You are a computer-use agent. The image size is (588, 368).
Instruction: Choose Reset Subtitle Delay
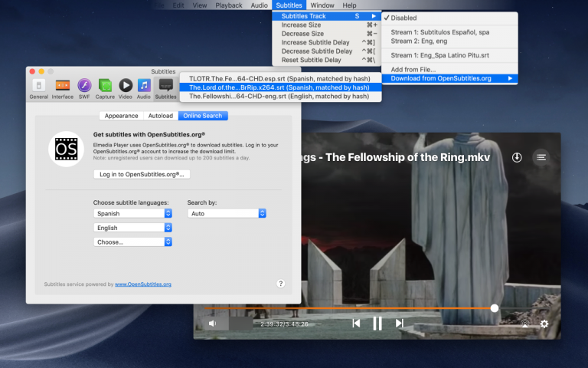pyautogui.click(x=327, y=60)
